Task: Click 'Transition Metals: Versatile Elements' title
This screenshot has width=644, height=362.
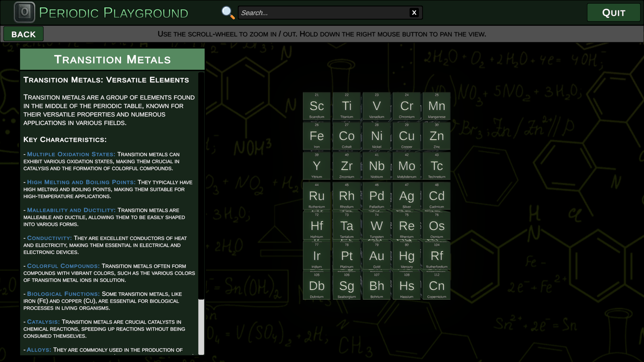Action: 106,80
